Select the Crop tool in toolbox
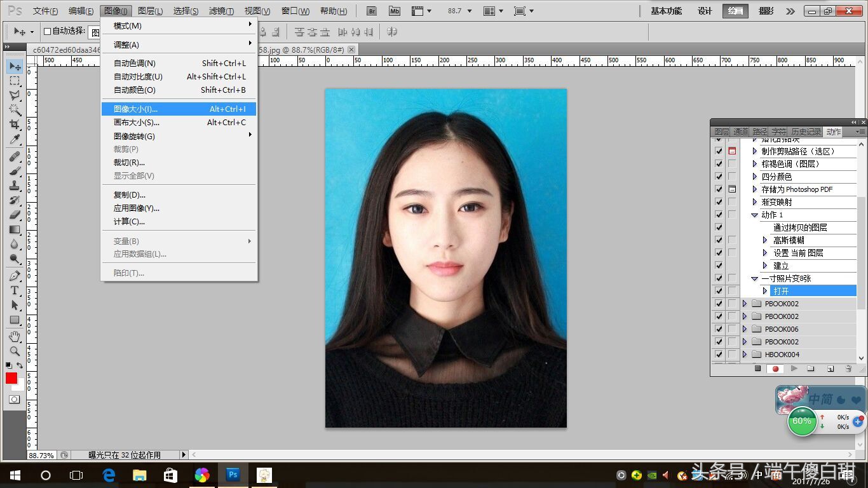The height and width of the screenshot is (488, 868). [15, 125]
